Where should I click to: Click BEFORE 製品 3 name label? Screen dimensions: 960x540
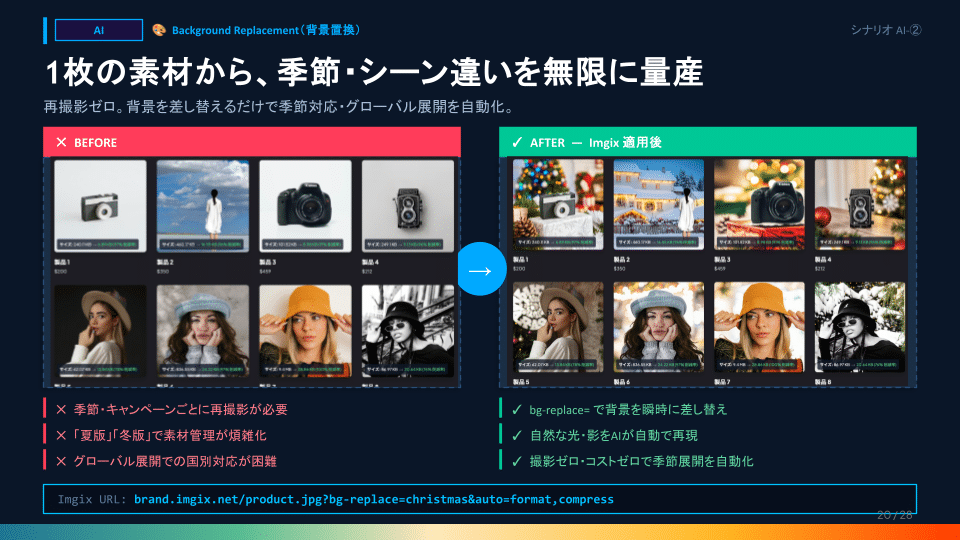[x=267, y=262]
